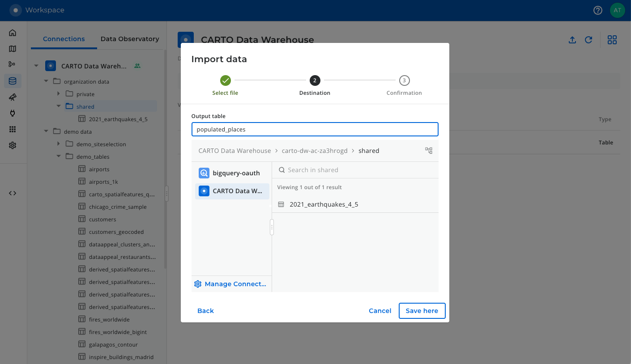The image size is (631, 364).
Task: Select the galapagos_contour table
Action: [x=113, y=344]
